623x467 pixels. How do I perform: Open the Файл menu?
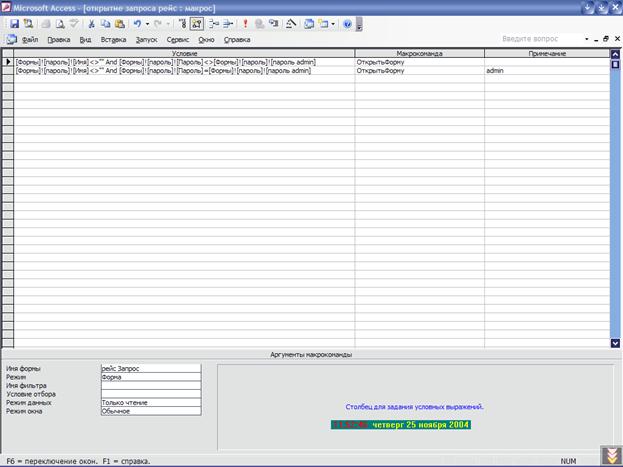point(30,40)
